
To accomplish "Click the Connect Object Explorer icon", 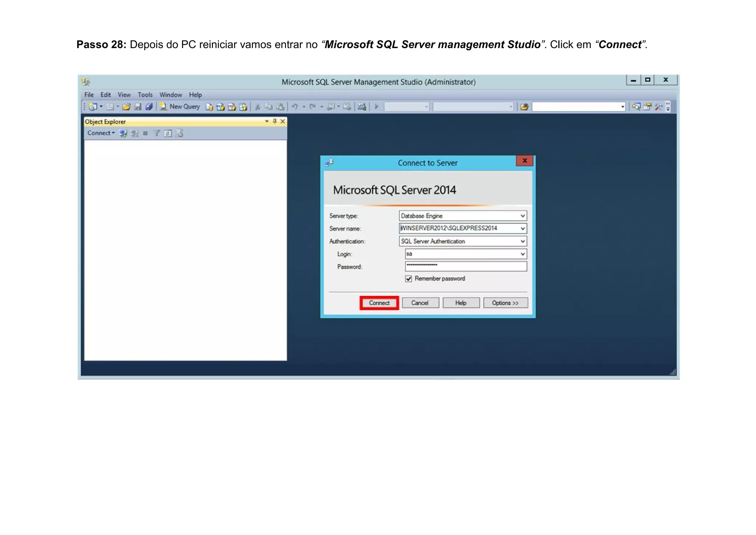I will (123, 133).
